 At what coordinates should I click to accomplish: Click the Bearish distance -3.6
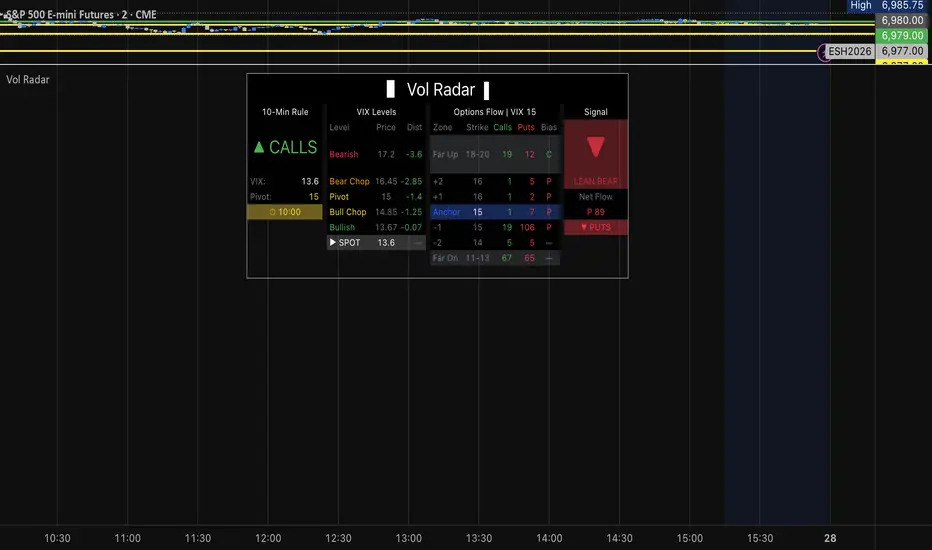pyautogui.click(x=414, y=154)
